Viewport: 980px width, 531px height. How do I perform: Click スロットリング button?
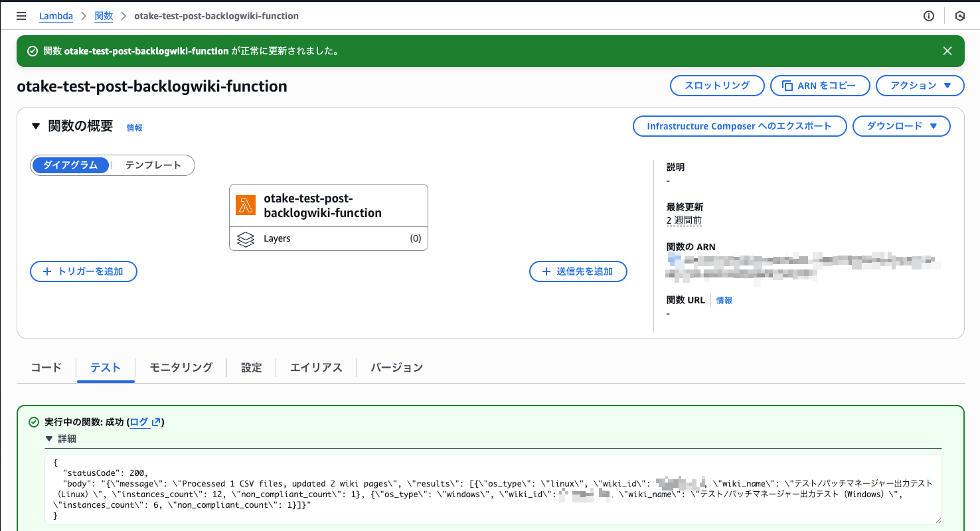point(716,86)
